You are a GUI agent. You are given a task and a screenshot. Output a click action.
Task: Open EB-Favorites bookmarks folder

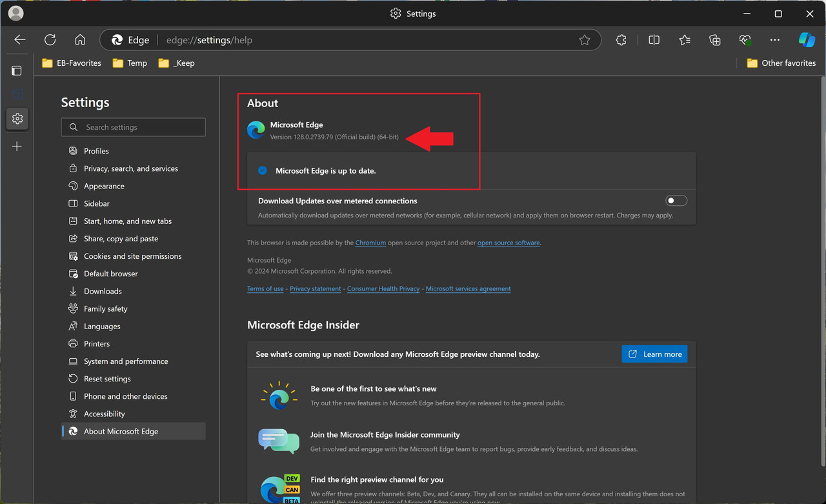pos(72,63)
